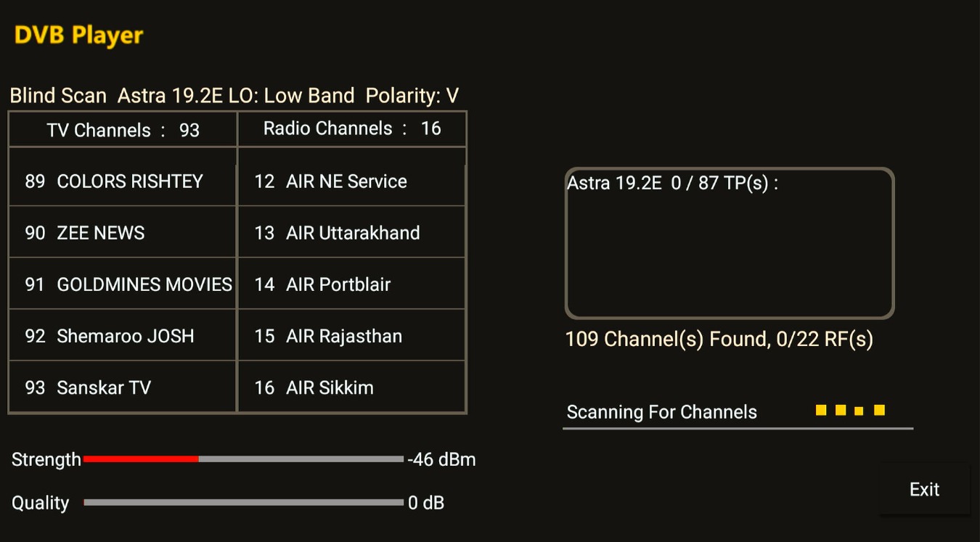
Task: Select Shemaroo JOSH channel entry
Action: pos(123,336)
